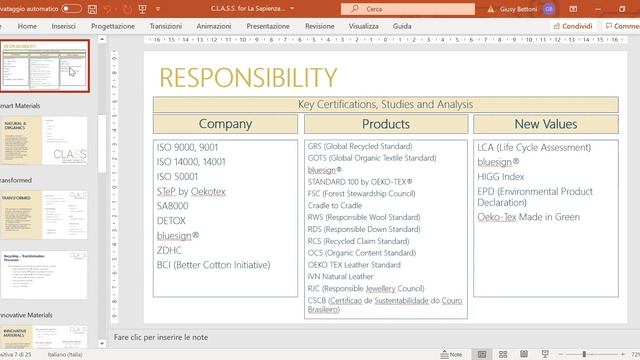Click BCI (Better Cotton Initiative) text
The height and width of the screenshot is (360, 640).
tap(213, 265)
